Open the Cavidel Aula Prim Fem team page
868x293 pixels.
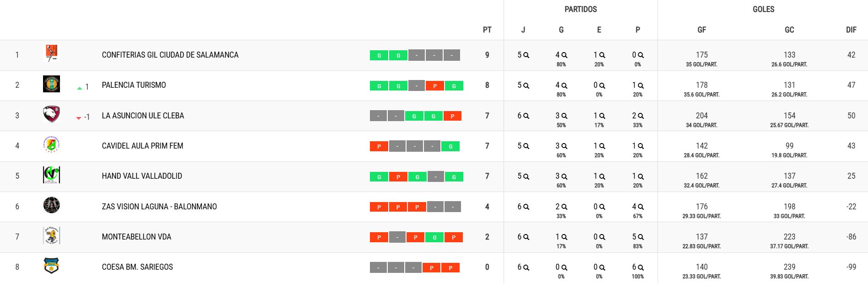coord(142,146)
